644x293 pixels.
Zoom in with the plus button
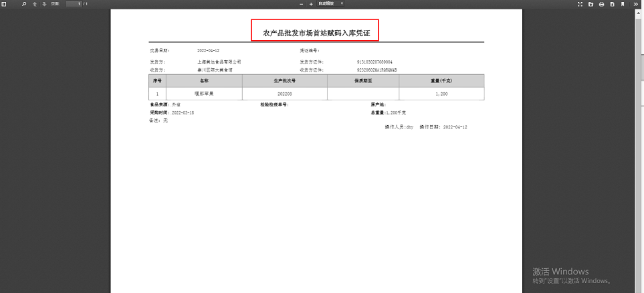click(x=311, y=4)
